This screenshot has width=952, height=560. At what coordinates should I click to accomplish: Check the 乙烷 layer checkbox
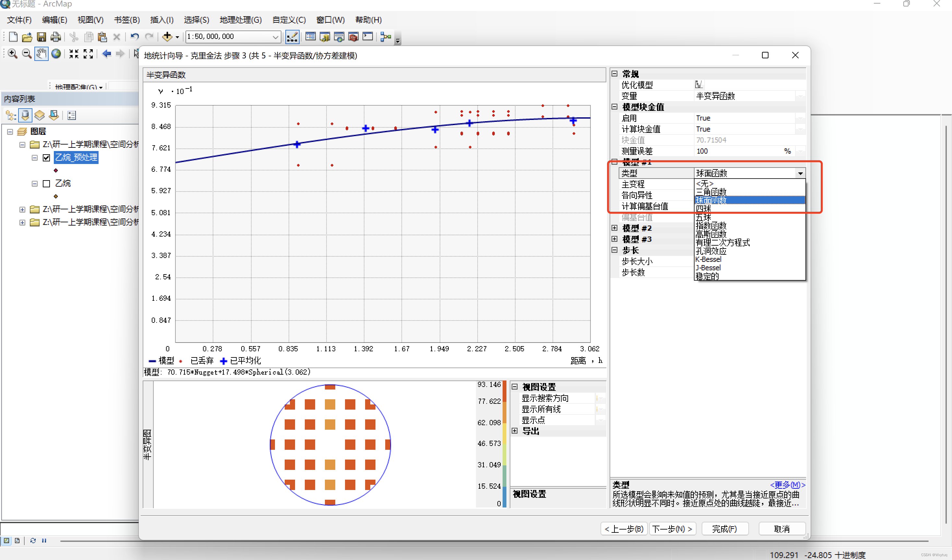point(46,183)
